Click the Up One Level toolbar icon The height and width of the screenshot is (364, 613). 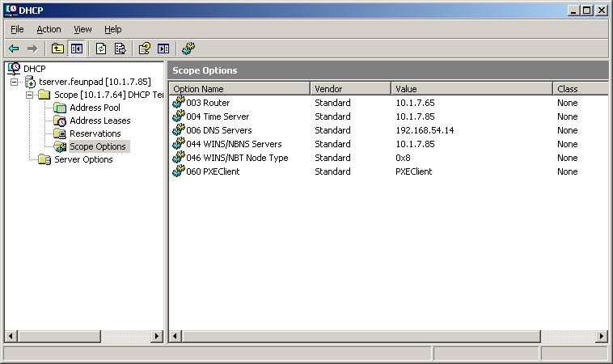[57, 49]
